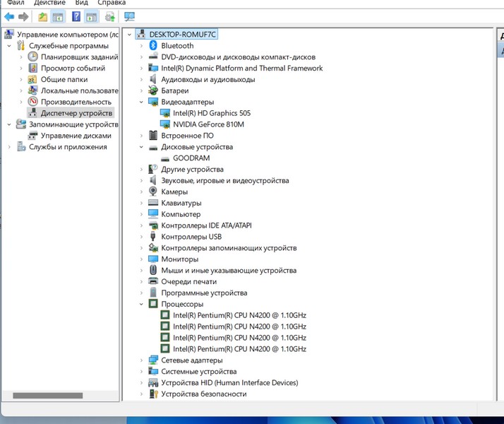504x424 pixels.
Task: Expand Службы и приложения in left tree
Action: click(x=9, y=147)
